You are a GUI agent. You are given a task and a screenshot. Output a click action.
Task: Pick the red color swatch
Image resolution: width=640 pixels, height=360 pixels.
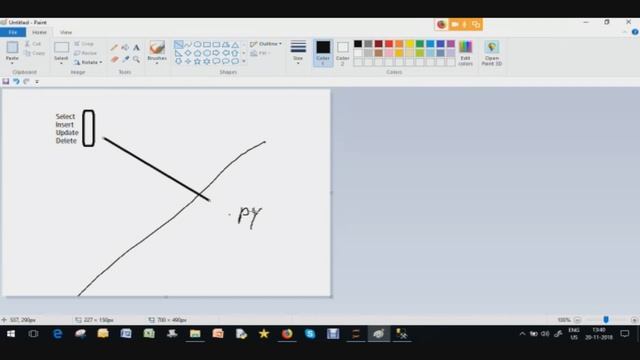(x=389, y=44)
